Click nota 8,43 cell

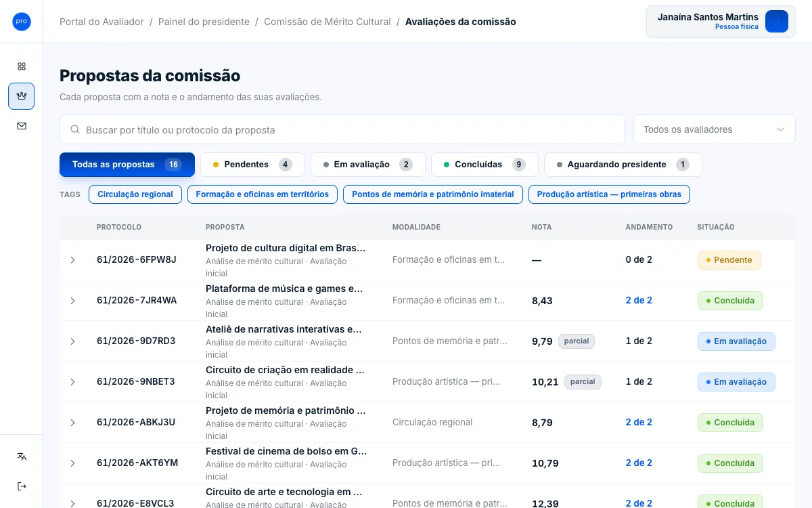point(542,301)
